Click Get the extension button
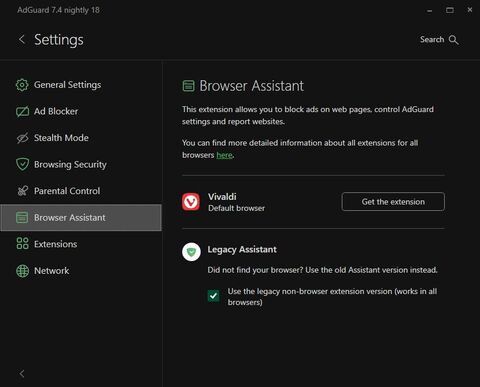 [393, 201]
